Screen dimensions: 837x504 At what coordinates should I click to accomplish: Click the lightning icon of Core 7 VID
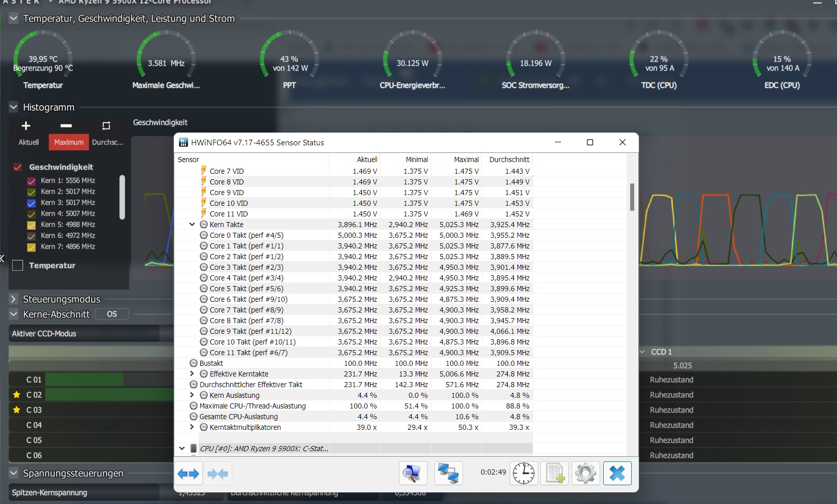tap(203, 171)
